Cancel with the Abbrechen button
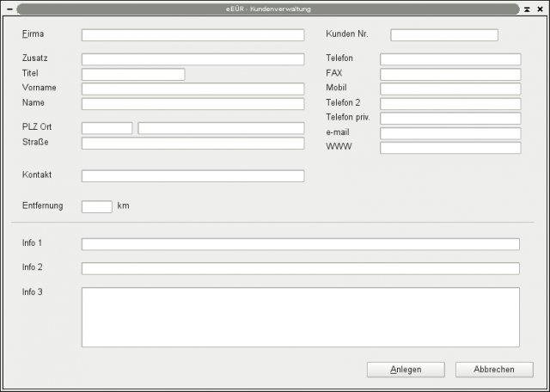 coord(494,370)
